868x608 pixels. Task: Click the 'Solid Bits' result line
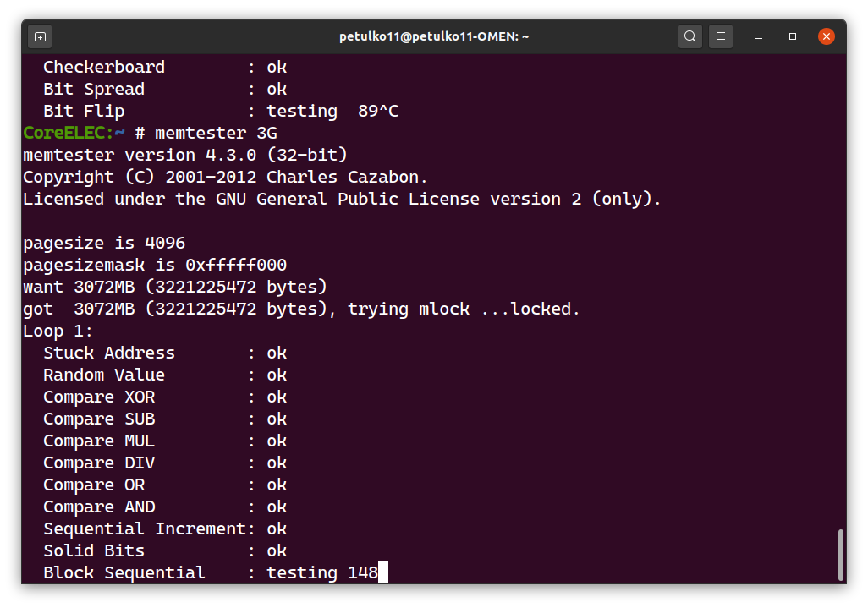click(164, 551)
